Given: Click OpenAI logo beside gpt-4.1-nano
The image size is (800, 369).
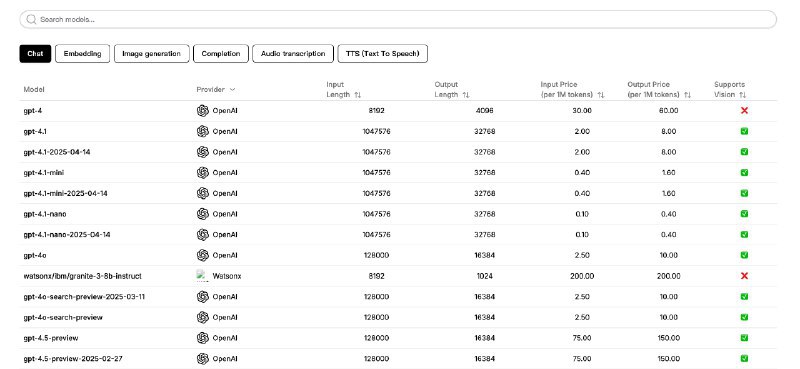Looking at the screenshot, I should point(203,214).
